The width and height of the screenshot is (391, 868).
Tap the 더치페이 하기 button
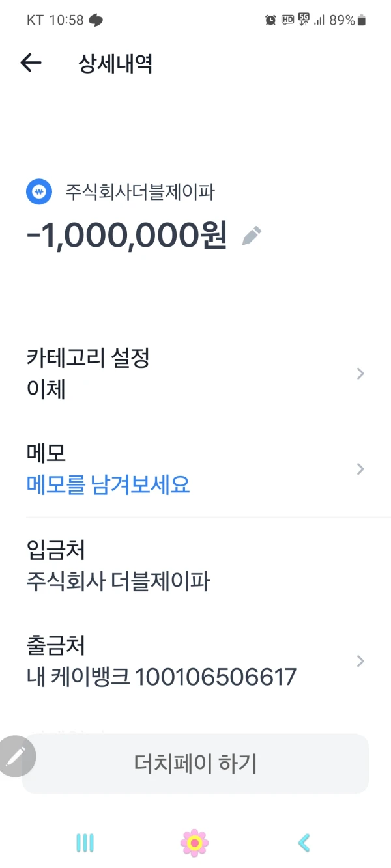[x=195, y=764]
